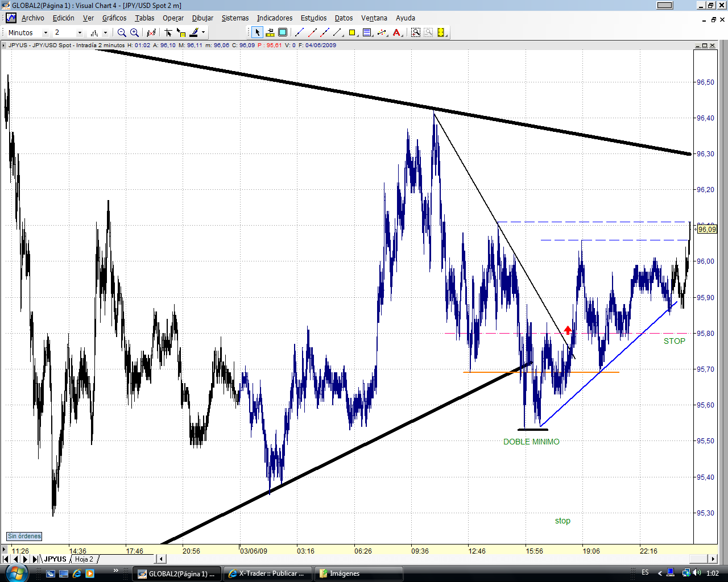Click the DOBLE MINIMO chart annotation
Viewport: 728px width, 582px height.
click(x=531, y=442)
